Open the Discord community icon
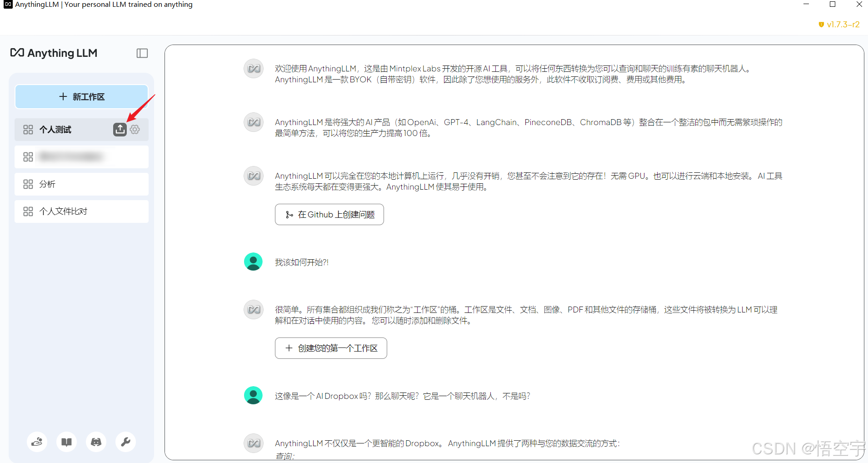 pyautogui.click(x=96, y=442)
